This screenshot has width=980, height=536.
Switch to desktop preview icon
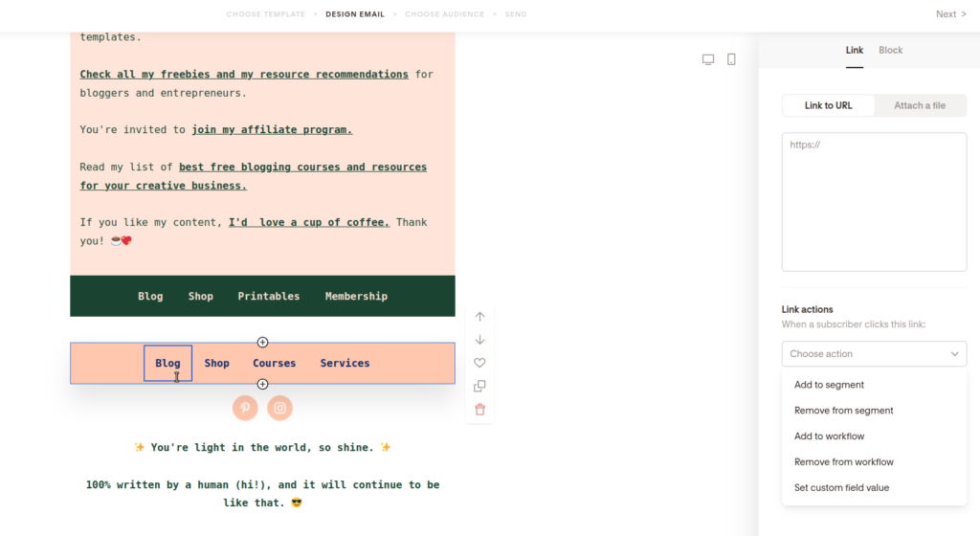tap(707, 59)
